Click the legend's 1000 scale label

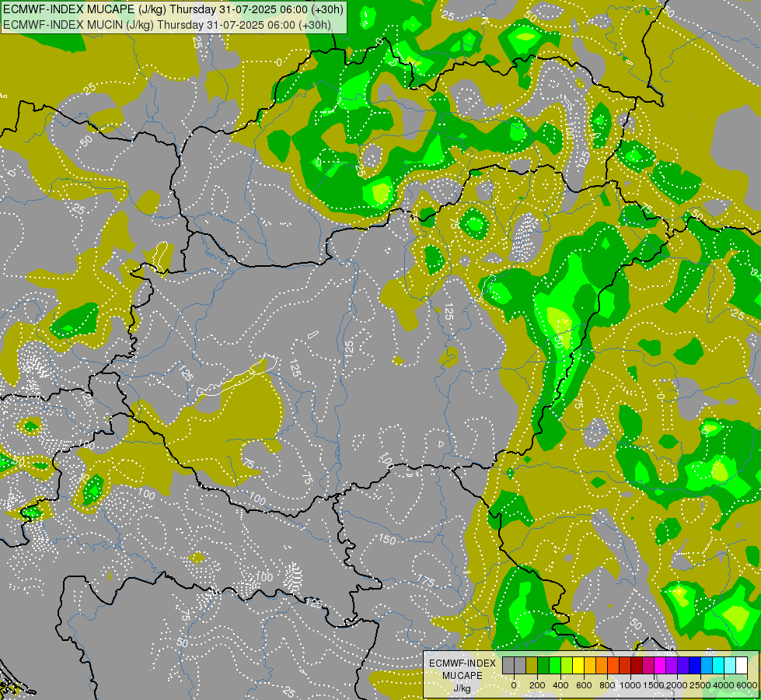(x=630, y=685)
